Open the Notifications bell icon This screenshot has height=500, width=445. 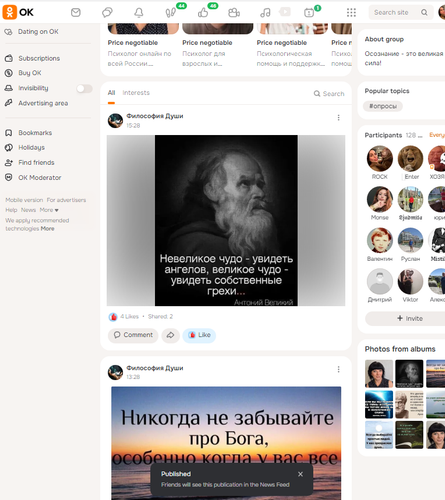click(x=139, y=13)
